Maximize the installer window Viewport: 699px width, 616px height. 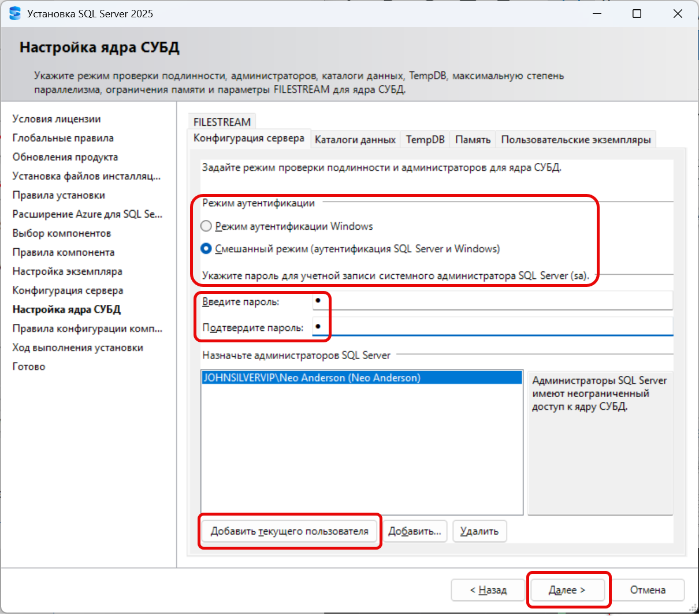click(637, 13)
